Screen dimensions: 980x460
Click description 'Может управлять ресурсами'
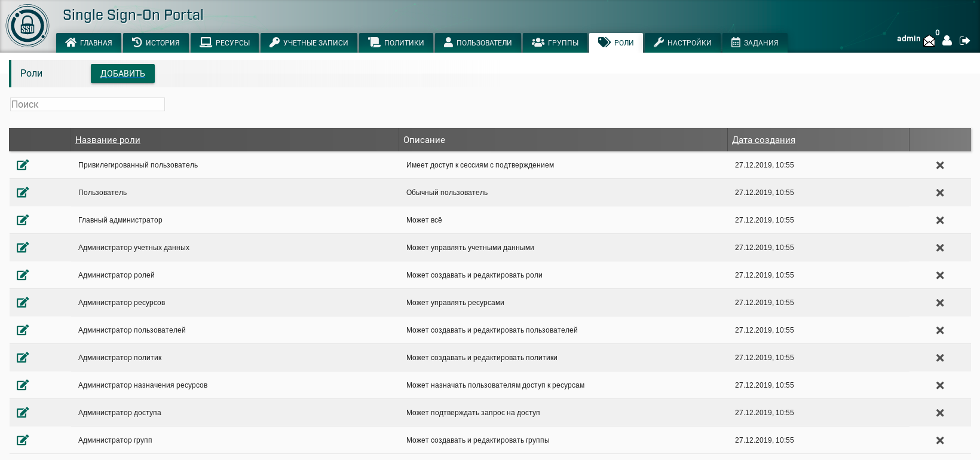click(455, 303)
